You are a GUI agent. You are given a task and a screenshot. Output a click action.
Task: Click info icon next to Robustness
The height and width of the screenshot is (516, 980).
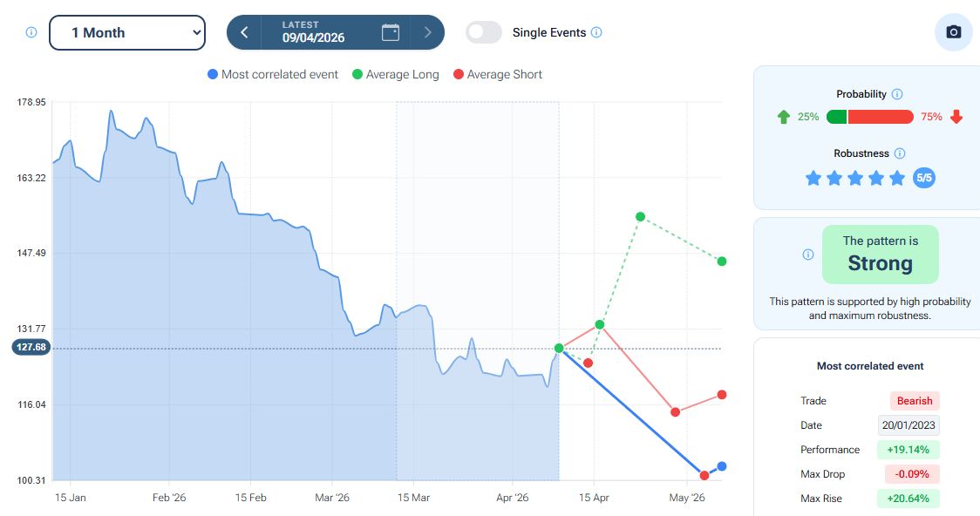coord(900,153)
